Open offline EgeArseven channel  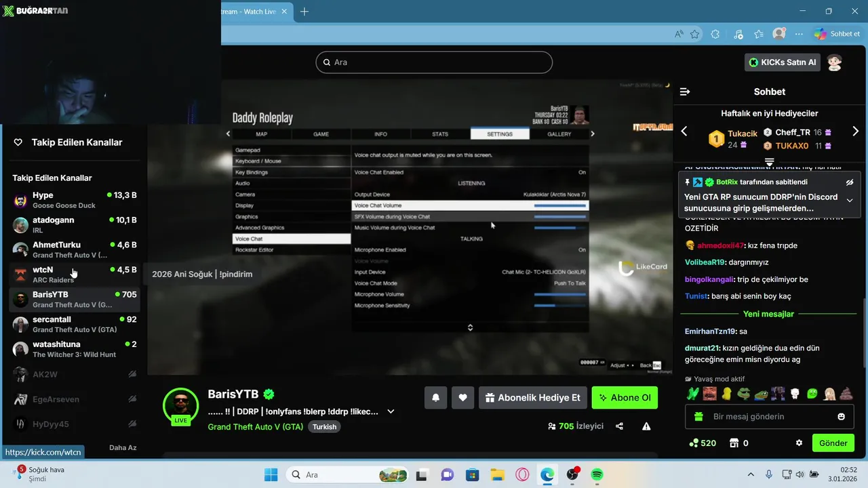(75, 399)
